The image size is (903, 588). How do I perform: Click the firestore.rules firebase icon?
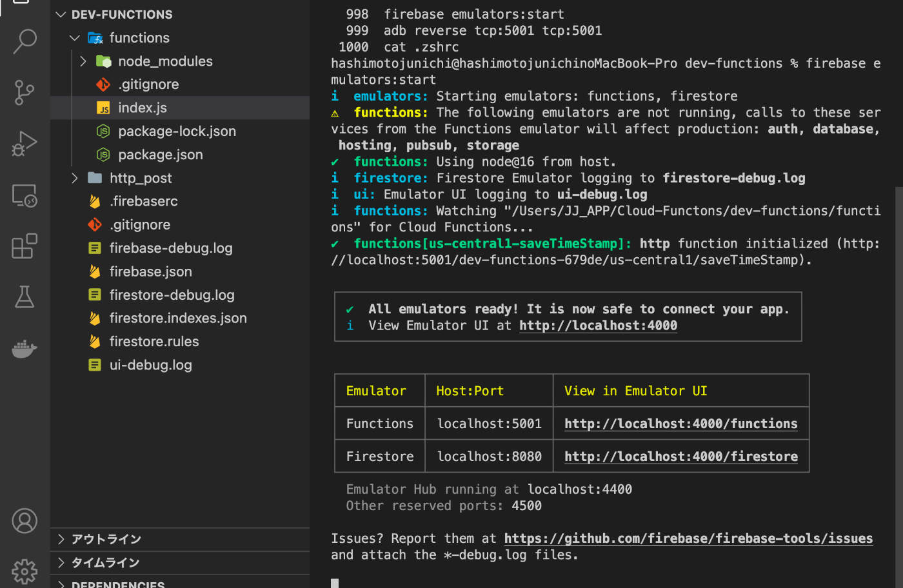pos(95,342)
